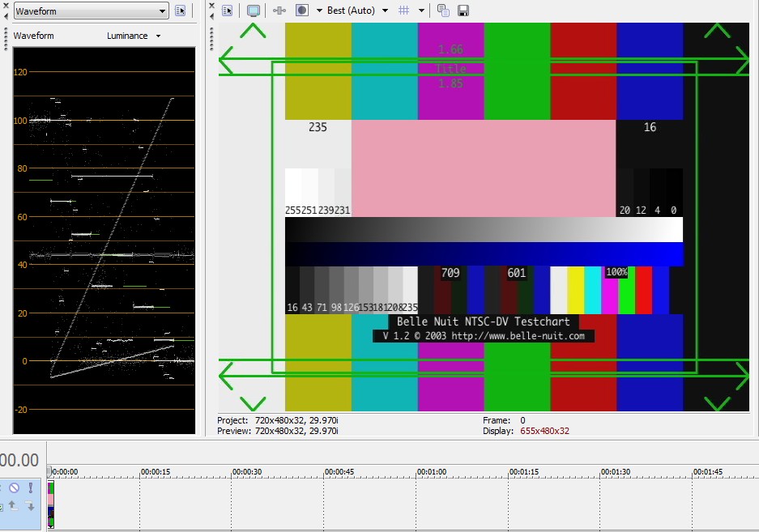
Task: Click the make compositing child arrow
Action: pos(30,506)
